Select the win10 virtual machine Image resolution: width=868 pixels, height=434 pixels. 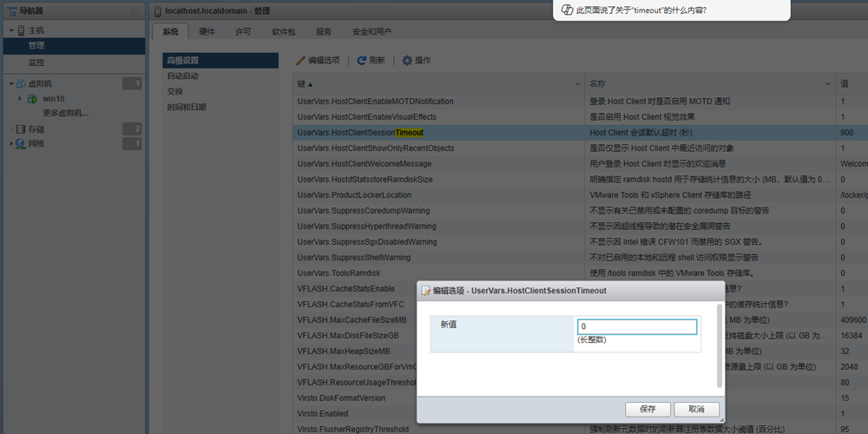[x=54, y=99]
